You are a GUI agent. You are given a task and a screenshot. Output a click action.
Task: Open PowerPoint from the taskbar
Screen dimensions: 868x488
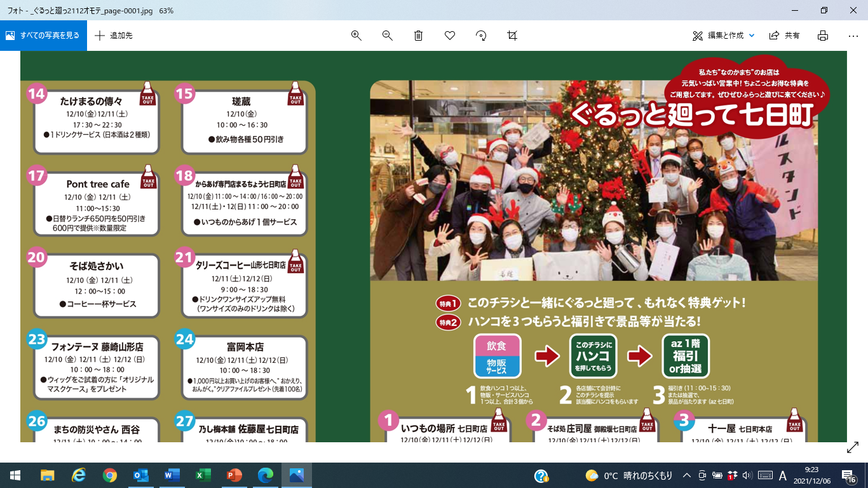(x=234, y=475)
